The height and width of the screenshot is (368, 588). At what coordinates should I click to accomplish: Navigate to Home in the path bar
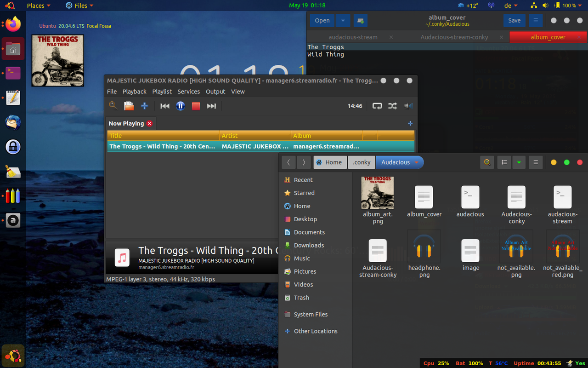(x=329, y=162)
